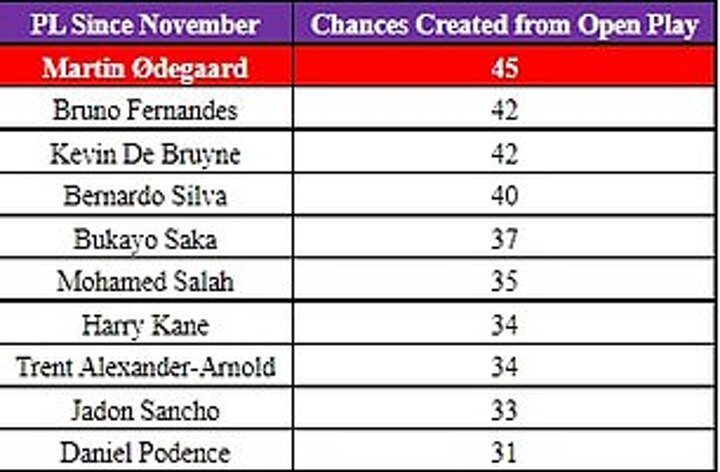The image size is (720, 472).
Task: Click the Harry Kane name cell
Action: click(x=146, y=325)
